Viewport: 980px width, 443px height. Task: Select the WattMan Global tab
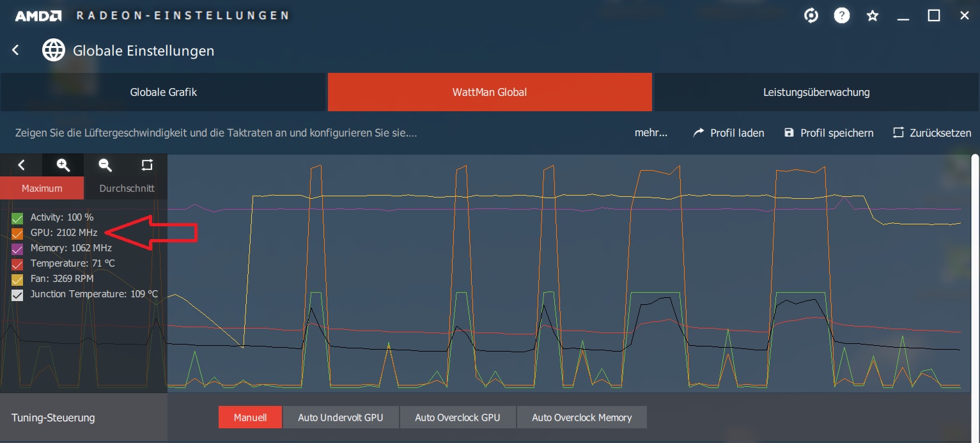[490, 92]
